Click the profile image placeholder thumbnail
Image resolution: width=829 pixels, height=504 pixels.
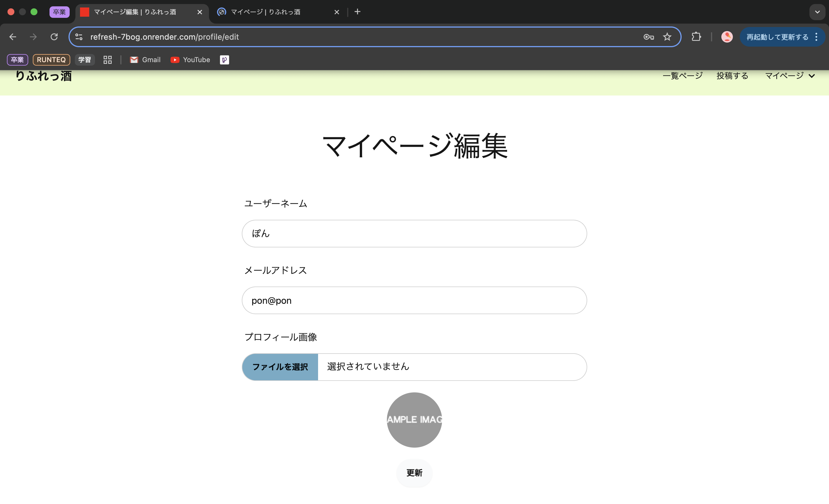coord(414,419)
